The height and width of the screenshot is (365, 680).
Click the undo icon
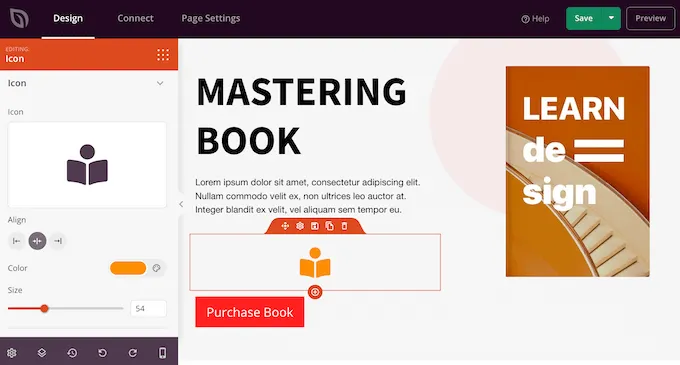point(102,353)
